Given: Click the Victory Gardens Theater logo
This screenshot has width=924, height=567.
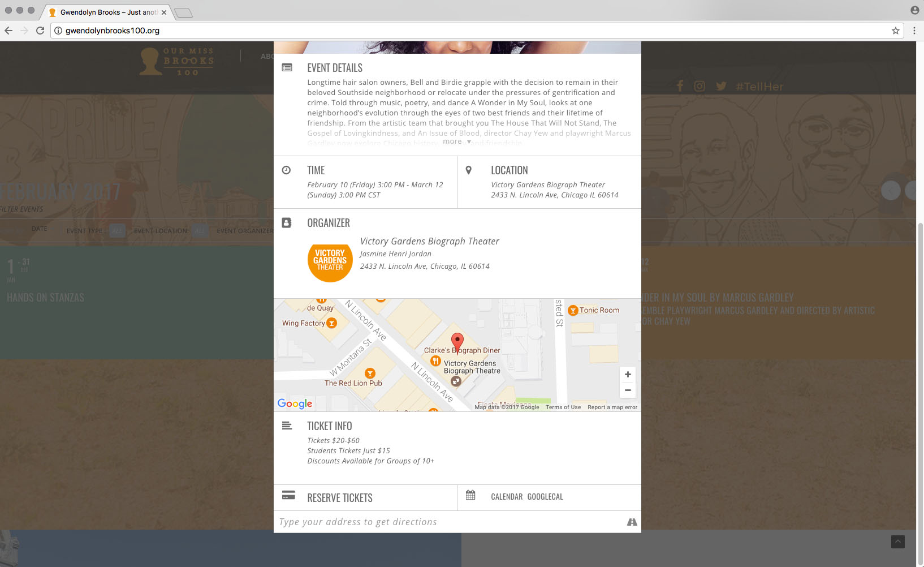Looking at the screenshot, I should [330, 260].
